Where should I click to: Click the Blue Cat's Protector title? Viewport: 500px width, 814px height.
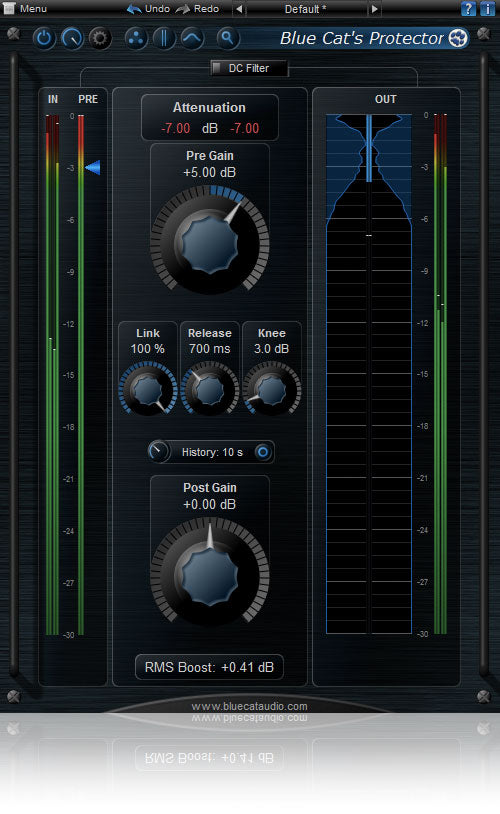pos(361,38)
